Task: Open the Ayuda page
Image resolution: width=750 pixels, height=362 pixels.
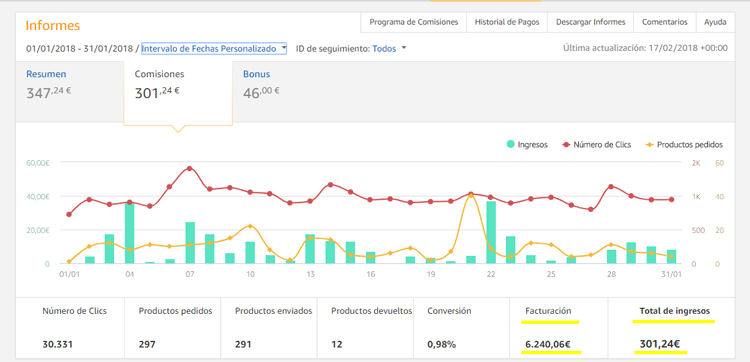Action: click(x=716, y=22)
